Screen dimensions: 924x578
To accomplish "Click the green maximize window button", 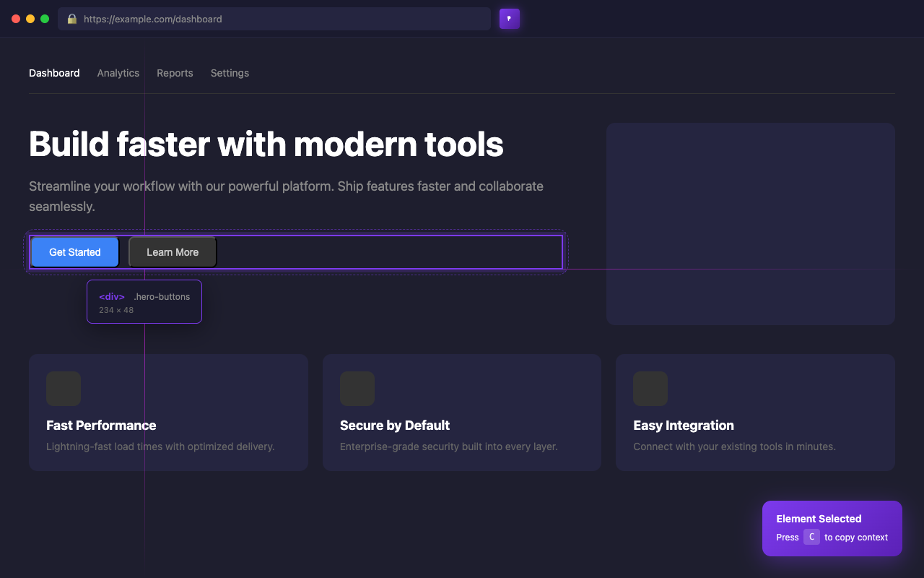I will pos(45,19).
